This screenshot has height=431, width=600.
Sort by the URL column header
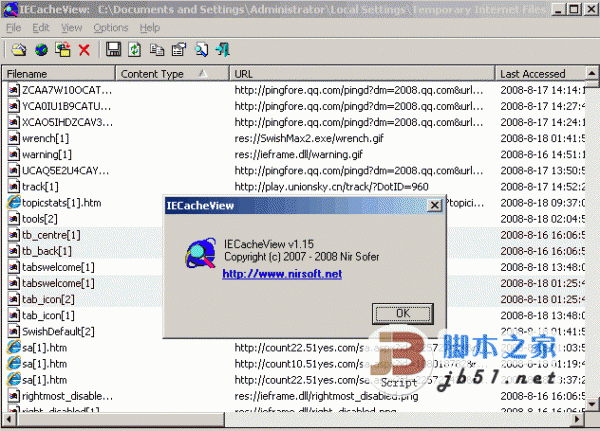click(x=362, y=73)
